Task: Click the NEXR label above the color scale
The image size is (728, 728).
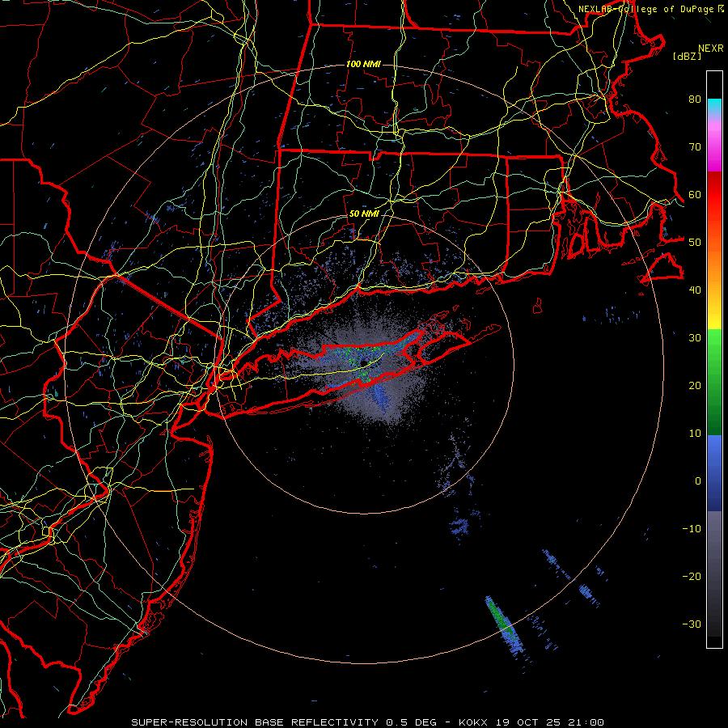Action: point(711,49)
